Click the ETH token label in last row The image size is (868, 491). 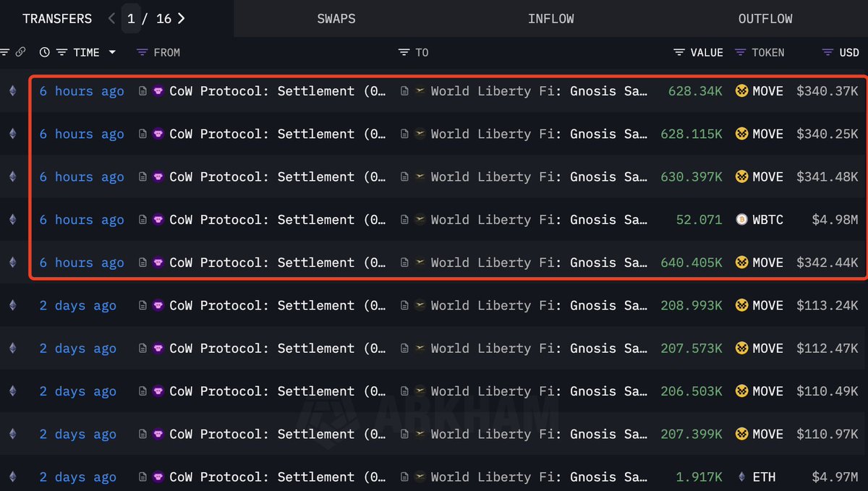[x=764, y=477]
